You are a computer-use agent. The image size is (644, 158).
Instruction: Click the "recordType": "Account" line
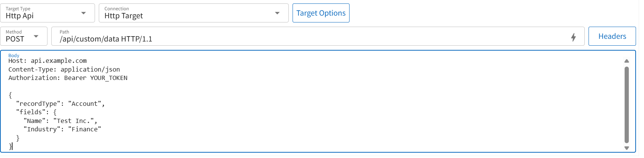coord(60,104)
